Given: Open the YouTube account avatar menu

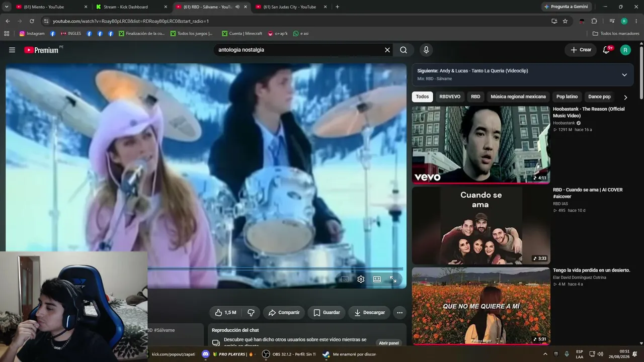Looking at the screenshot, I should tap(625, 50).
